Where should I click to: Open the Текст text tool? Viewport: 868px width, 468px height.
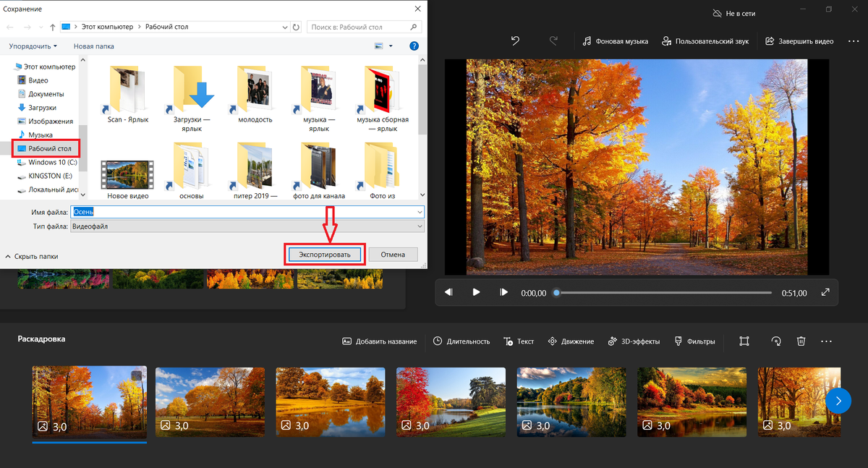(x=519, y=341)
